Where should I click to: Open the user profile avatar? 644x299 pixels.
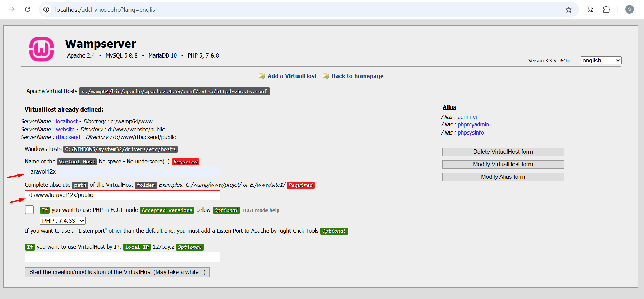pyautogui.click(x=629, y=9)
